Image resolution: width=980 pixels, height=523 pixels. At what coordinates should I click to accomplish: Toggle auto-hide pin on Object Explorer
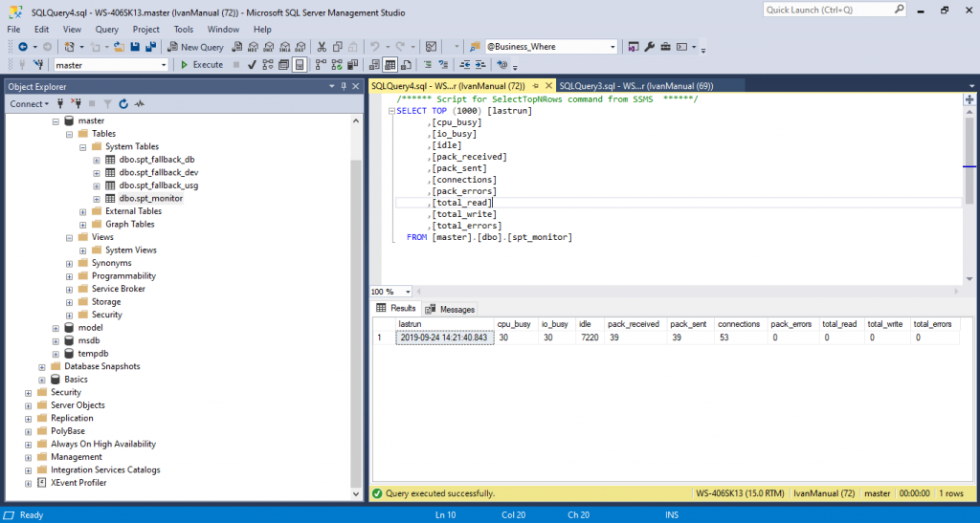pos(344,87)
